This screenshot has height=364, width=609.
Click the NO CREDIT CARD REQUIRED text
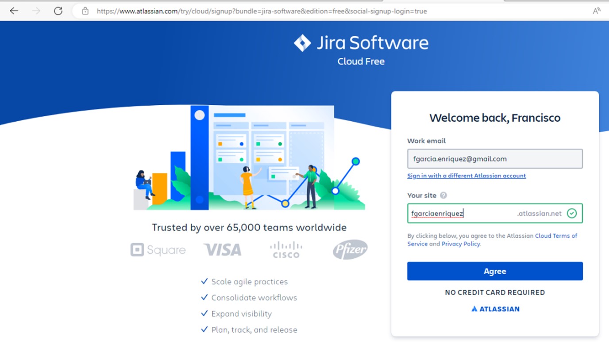click(x=495, y=292)
